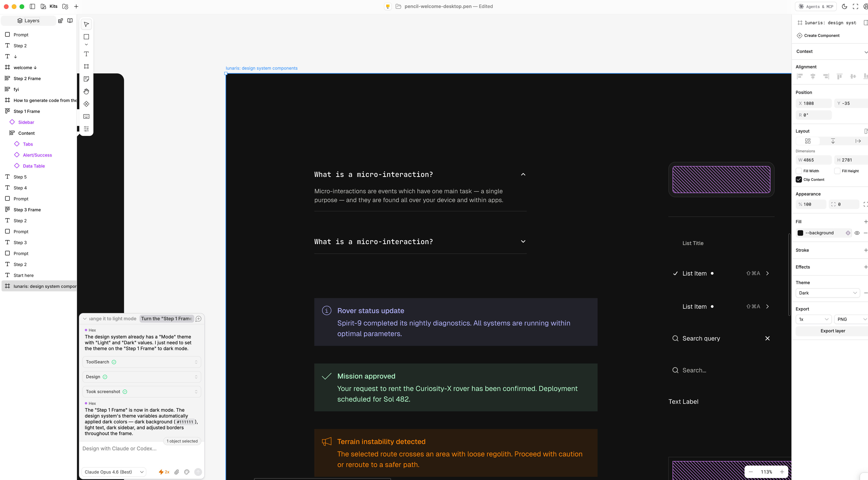
Task: Open the book library icon
Action: coord(70,21)
